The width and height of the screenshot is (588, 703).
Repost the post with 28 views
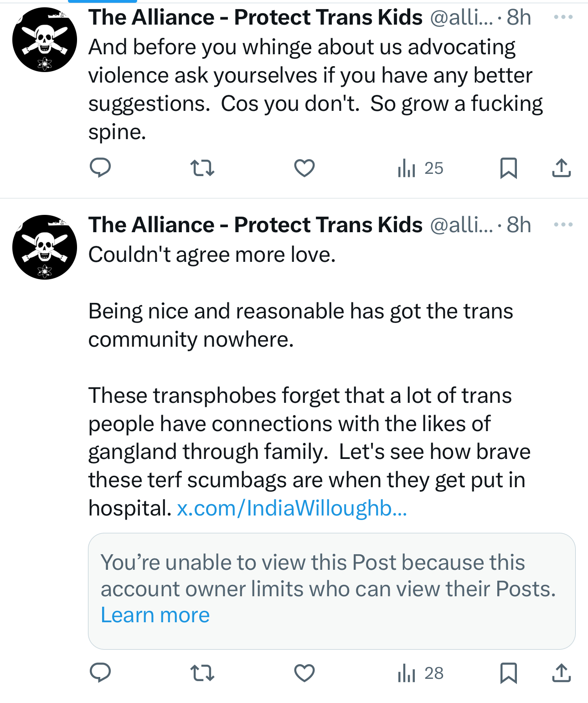pyautogui.click(x=202, y=673)
